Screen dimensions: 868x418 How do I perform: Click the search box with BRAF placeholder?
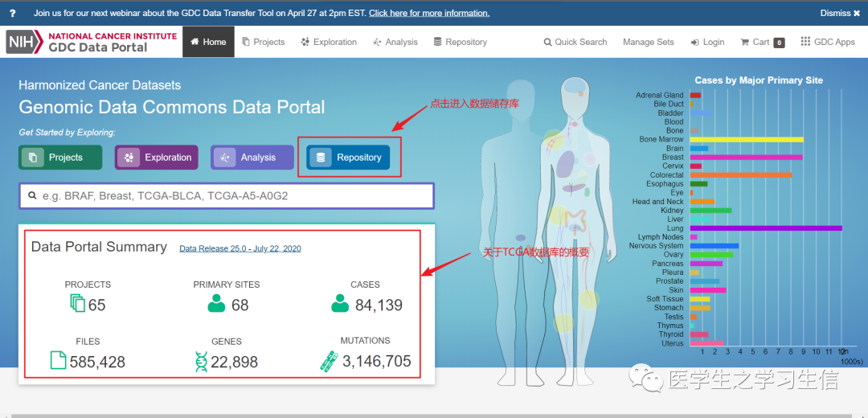[227, 195]
